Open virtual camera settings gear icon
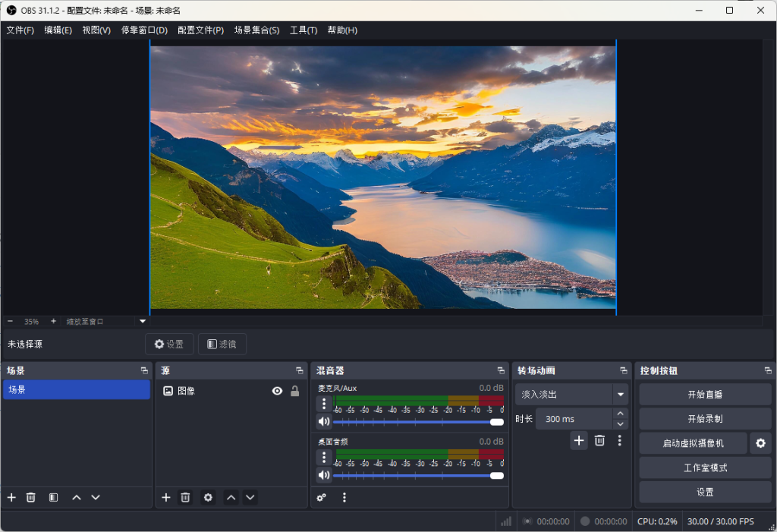 (x=760, y=443)
